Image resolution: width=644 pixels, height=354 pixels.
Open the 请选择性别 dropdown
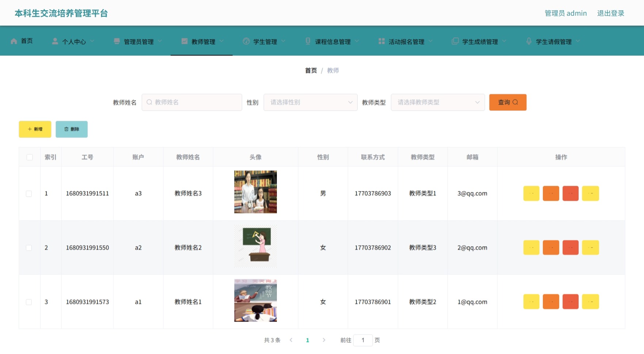[x=310, y=102]
